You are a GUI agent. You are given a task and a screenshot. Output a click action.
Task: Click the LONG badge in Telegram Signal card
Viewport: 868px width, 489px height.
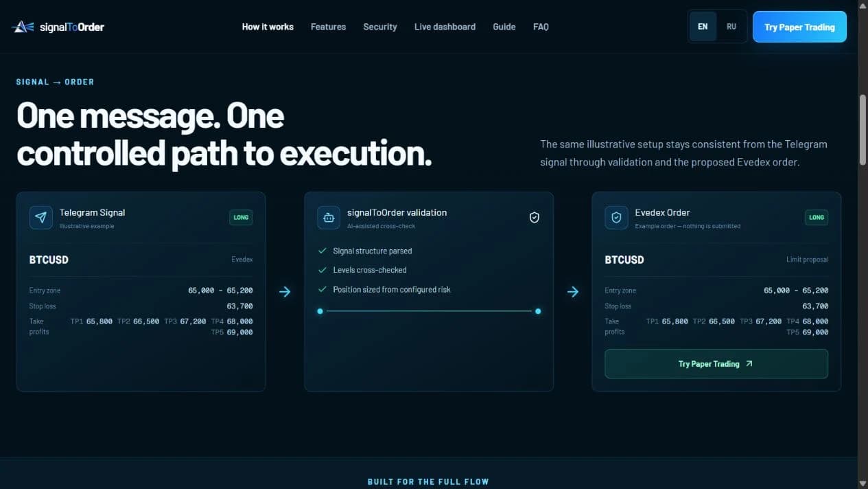coord(241,218)
